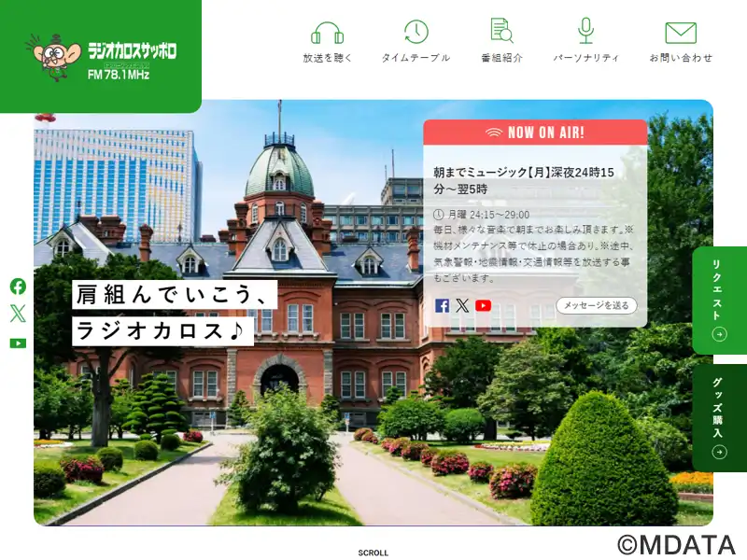Click the NOW ON AIR! red header

535,133
